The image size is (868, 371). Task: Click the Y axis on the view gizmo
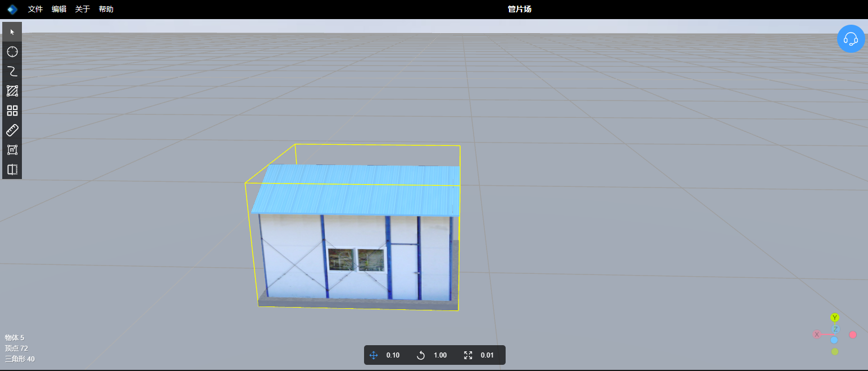[835, 318]
